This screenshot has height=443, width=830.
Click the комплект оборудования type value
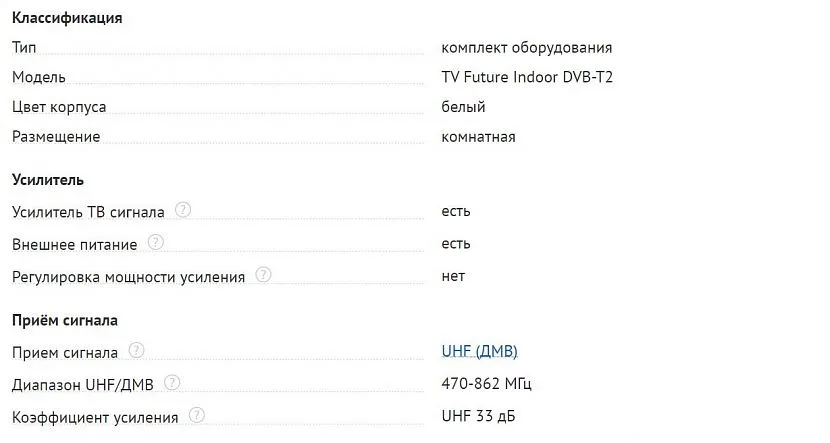pyautogui.click(x=526, y=47)
